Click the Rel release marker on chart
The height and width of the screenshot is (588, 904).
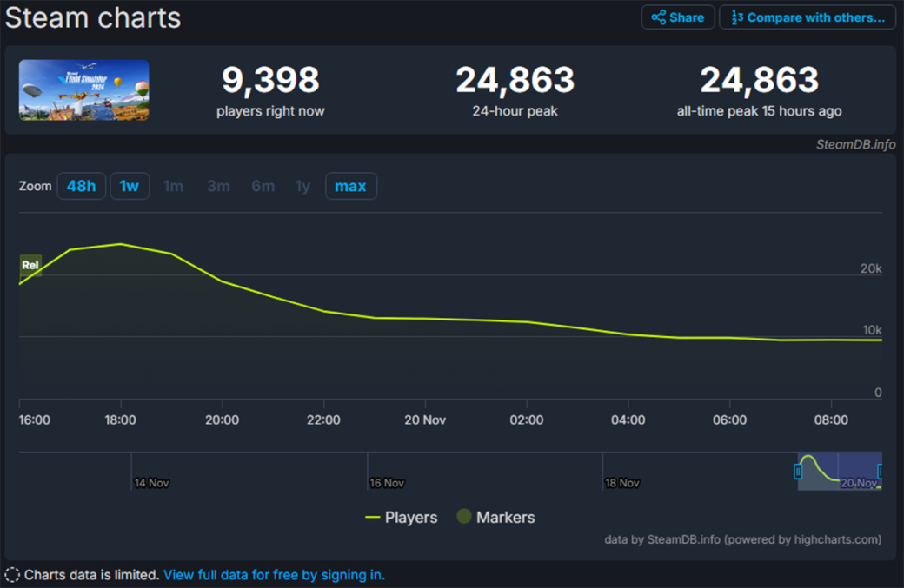pyautogui.click(x=30, y=265)
